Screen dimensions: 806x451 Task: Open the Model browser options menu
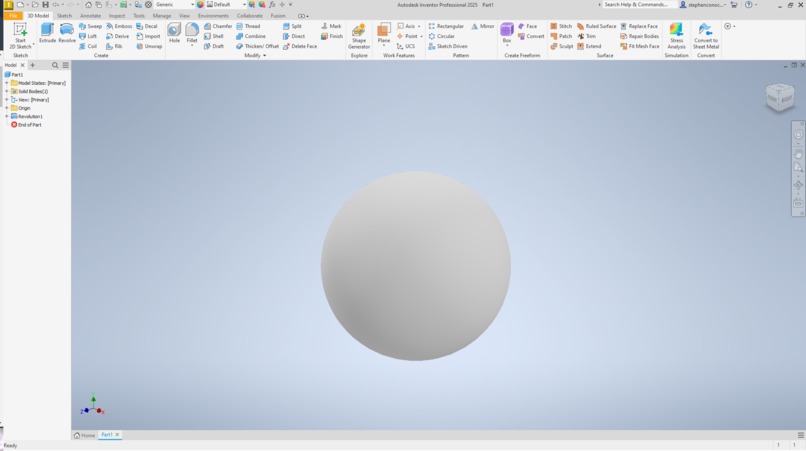[66, 65]
